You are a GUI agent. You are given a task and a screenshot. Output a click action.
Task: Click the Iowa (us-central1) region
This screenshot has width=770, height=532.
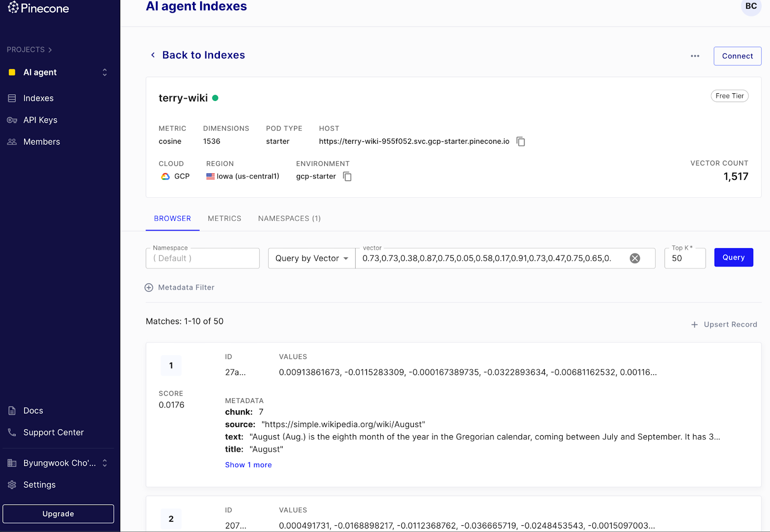[243, 177]
